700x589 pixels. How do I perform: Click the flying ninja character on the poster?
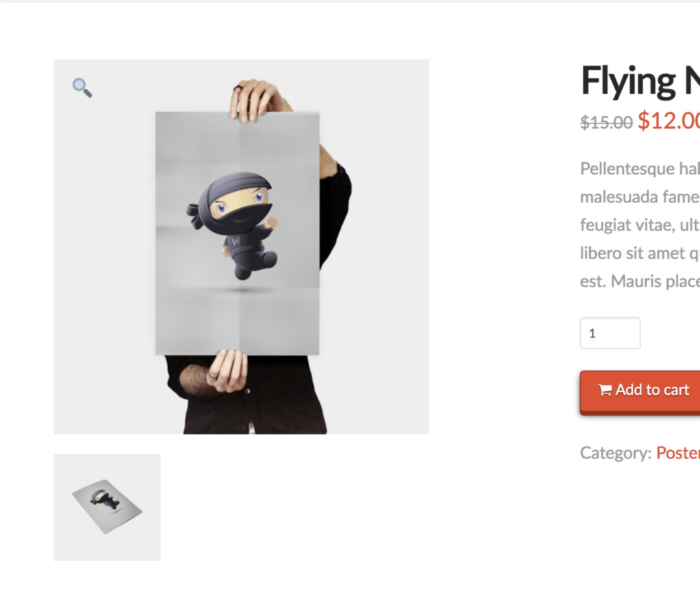(x=232, y=225)
